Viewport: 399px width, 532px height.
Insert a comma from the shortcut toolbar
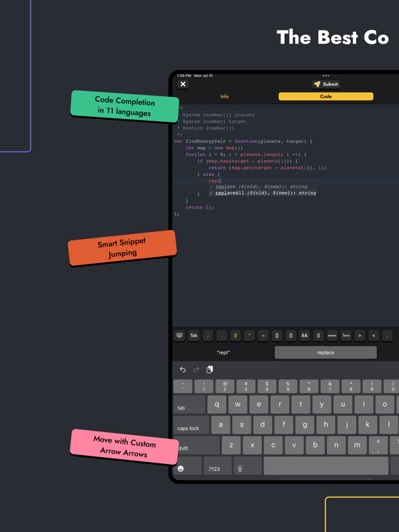[x=387, y=335]
